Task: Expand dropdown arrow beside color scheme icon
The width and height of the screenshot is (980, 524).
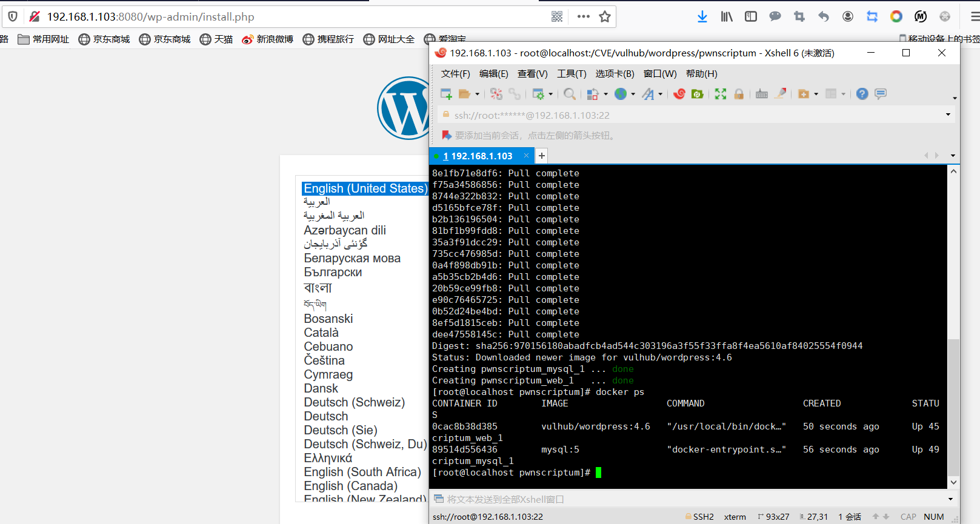Action: point(605,94)
